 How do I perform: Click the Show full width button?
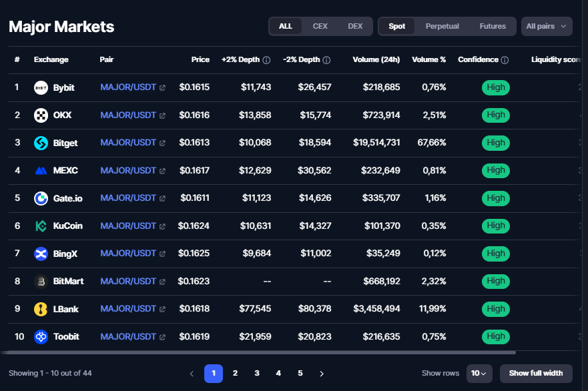click(x=536, y=373)
